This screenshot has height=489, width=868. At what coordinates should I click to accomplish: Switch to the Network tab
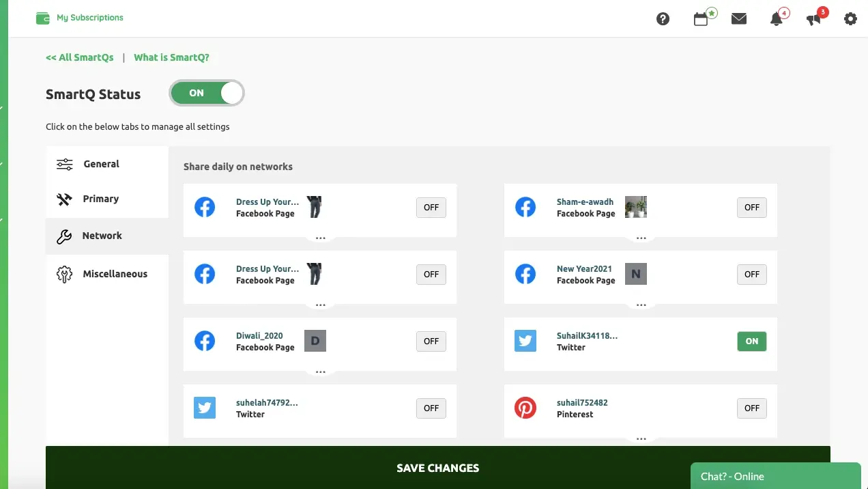tap(107, 236)
